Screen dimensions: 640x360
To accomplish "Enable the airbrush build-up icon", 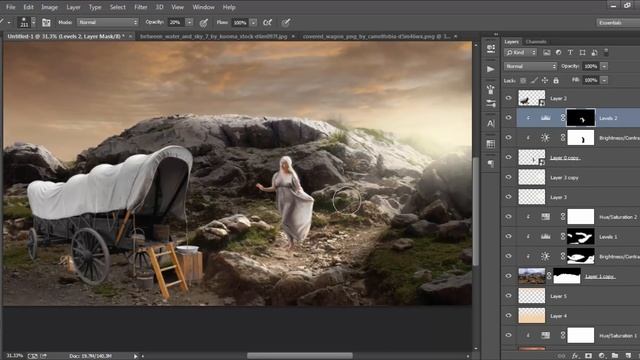I will [x=267, y=22].
